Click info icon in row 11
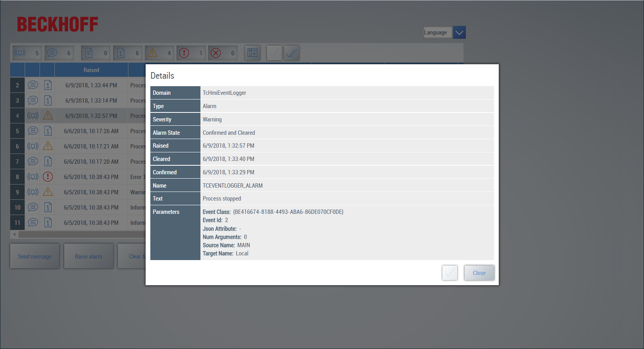The width and height of the screenshot is (644, 349). pos(48,222)
